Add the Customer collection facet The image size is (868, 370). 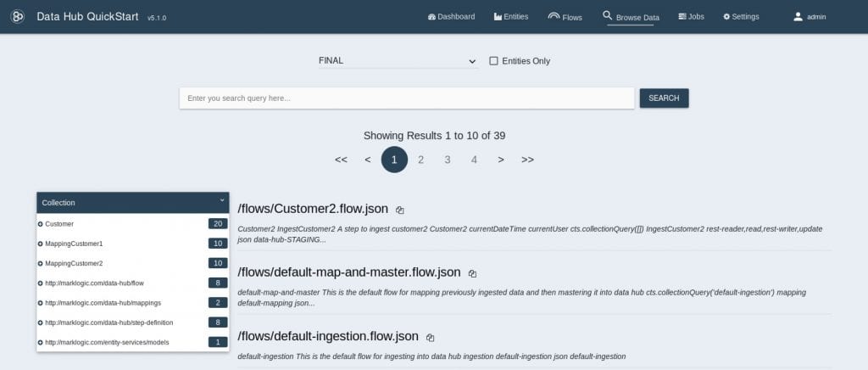pyautogui.click(x=41, y=224)
